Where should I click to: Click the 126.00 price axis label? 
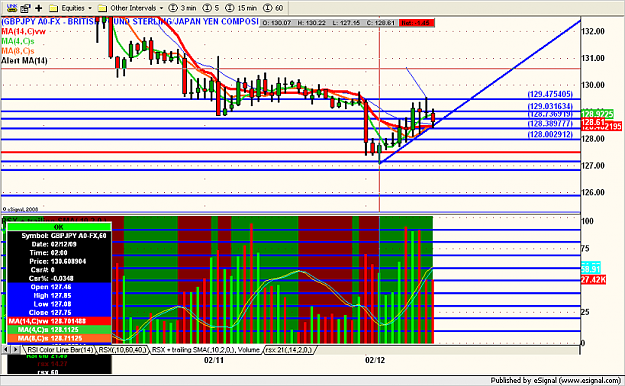(x=593, y=192)
